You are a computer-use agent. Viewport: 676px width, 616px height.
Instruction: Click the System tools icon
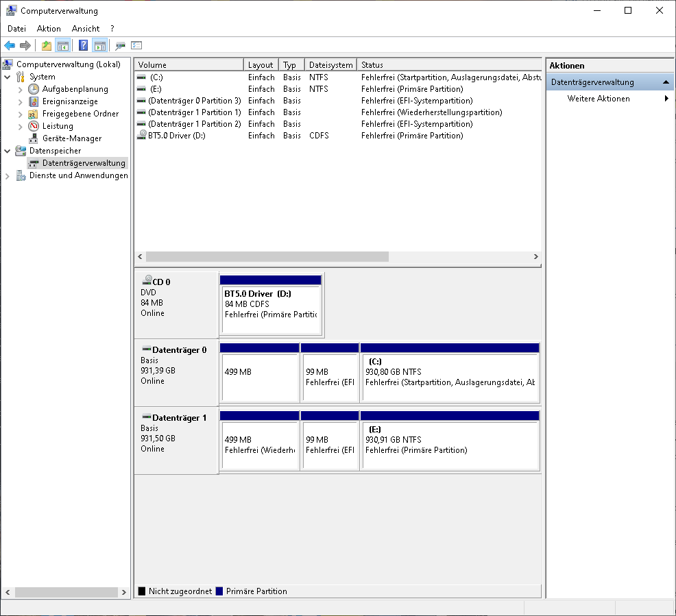21,77
